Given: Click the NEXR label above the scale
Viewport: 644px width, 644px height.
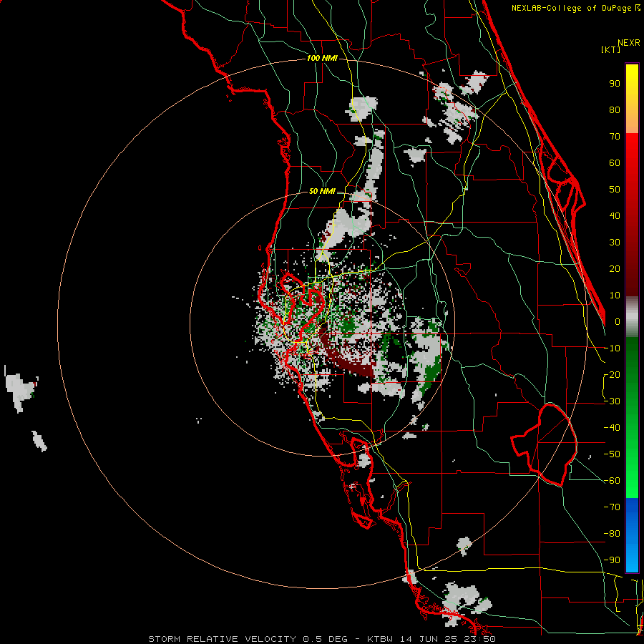Looking at the screenshot, I should point(629,43).
